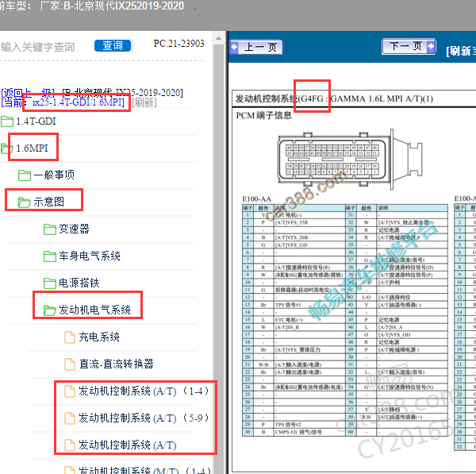476x474 pixels.
Task: Click folder icon next to 一般事项
Action: point(25,175)
